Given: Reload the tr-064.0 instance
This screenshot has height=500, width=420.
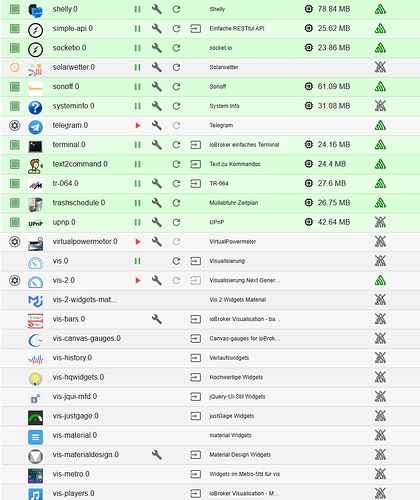Looking at the screenshot, I should click(x=176, y=184).
